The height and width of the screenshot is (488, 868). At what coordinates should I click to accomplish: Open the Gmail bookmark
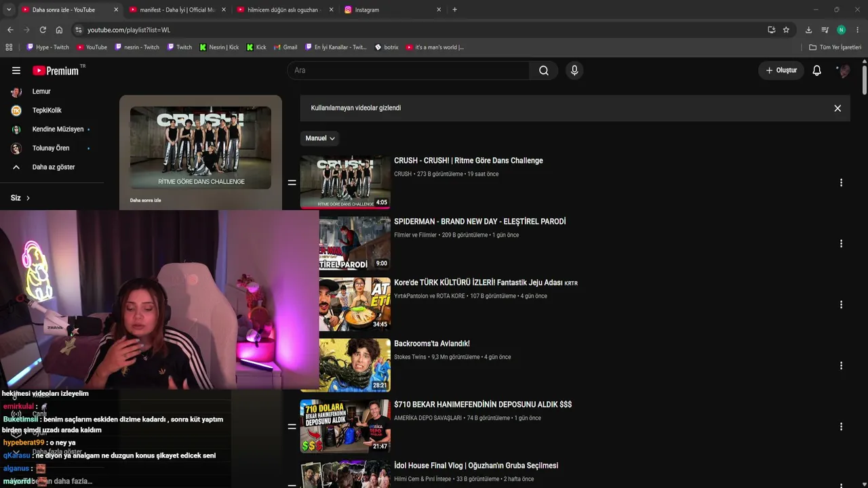click(285, 47)
